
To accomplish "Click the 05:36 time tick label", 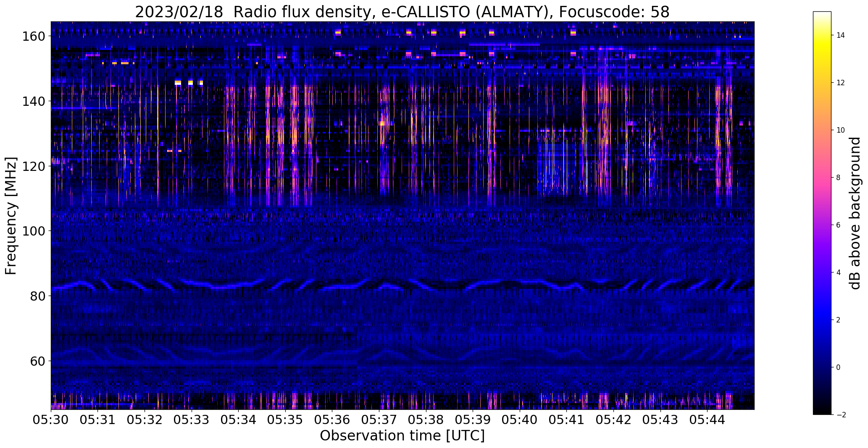I will (332, 420).
